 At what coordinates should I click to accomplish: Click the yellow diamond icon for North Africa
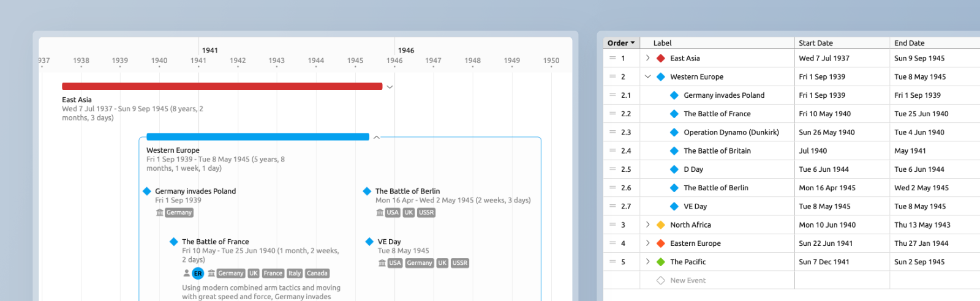point(661,225)
